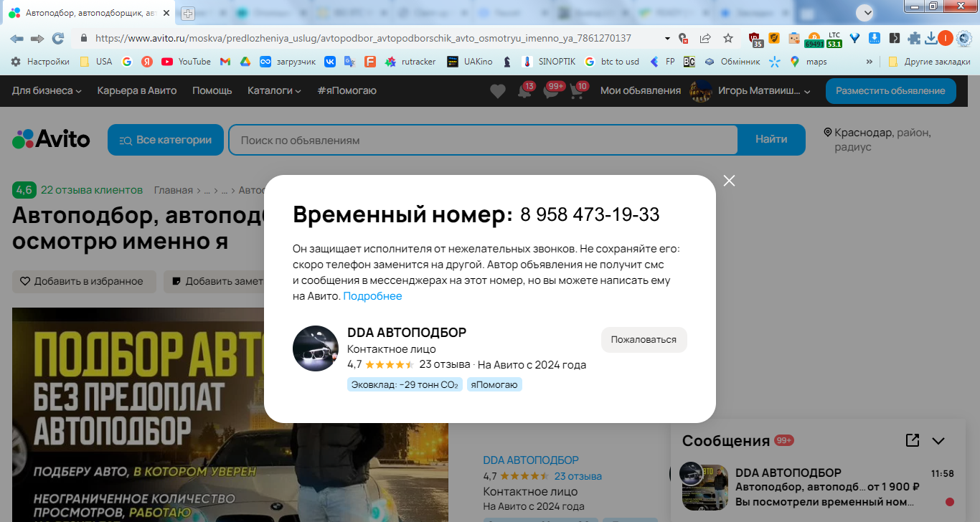Image resolution: width=980 pixels, height=522 pixels.
Task: Open VK bookmark icon
Action: (x=330, y=62)
